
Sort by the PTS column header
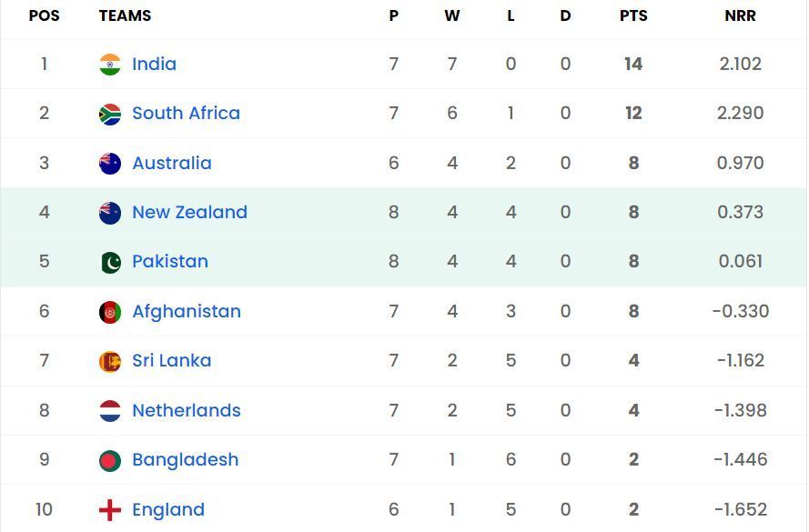point(632,15)
